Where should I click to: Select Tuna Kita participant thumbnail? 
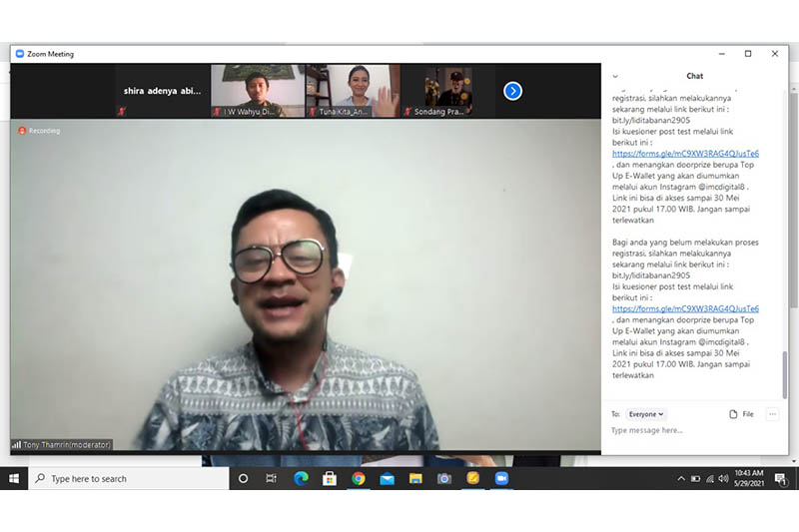click(x=354, y=91)
